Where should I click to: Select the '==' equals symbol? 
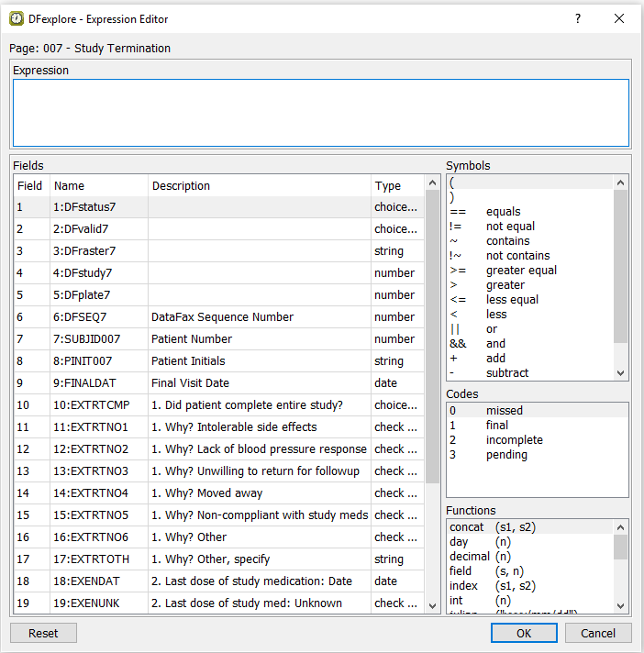pyautogui.click(x=486, y=212)
